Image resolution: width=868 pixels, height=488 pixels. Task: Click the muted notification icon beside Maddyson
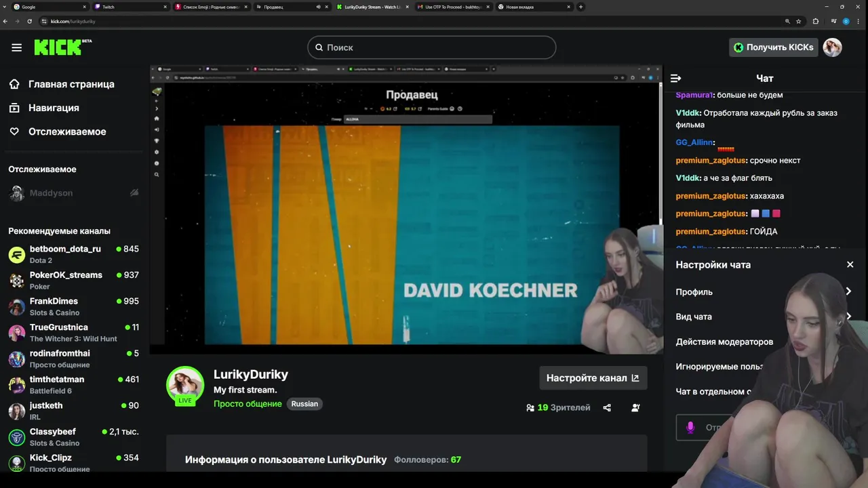[134, 193]
